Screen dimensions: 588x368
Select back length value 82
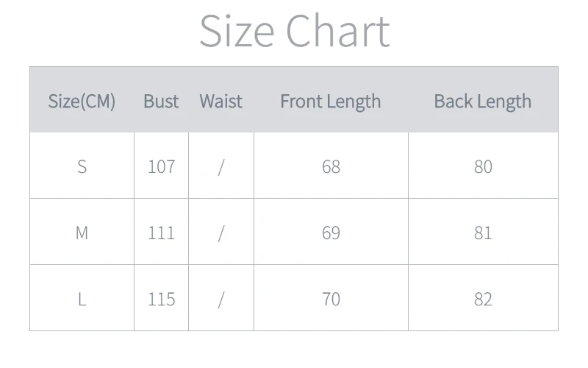pyautogui.click(x=483, y=300)
